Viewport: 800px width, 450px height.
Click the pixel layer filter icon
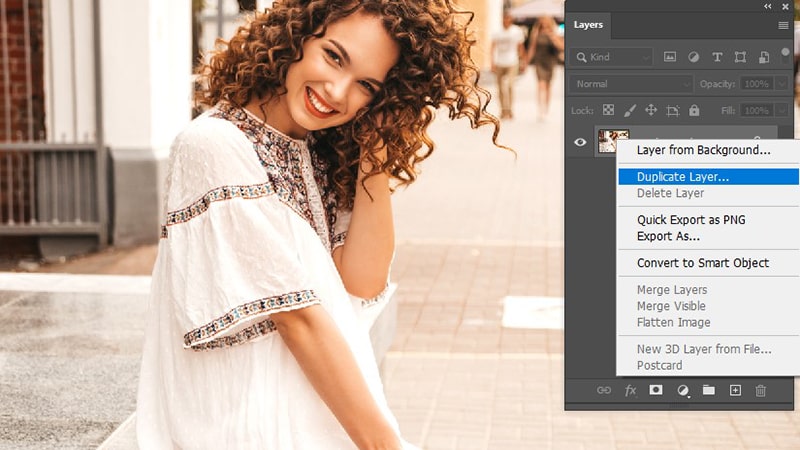tap(670, 57)
